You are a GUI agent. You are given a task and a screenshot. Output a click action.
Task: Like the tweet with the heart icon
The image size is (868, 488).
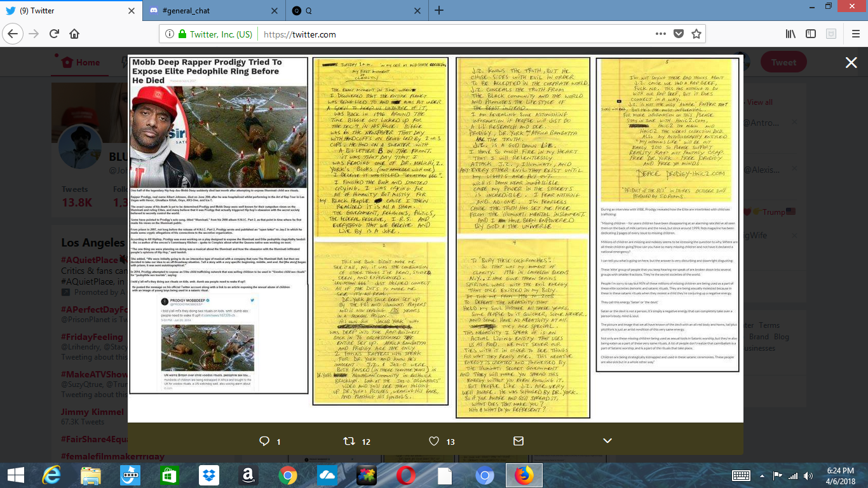[434, 441]
